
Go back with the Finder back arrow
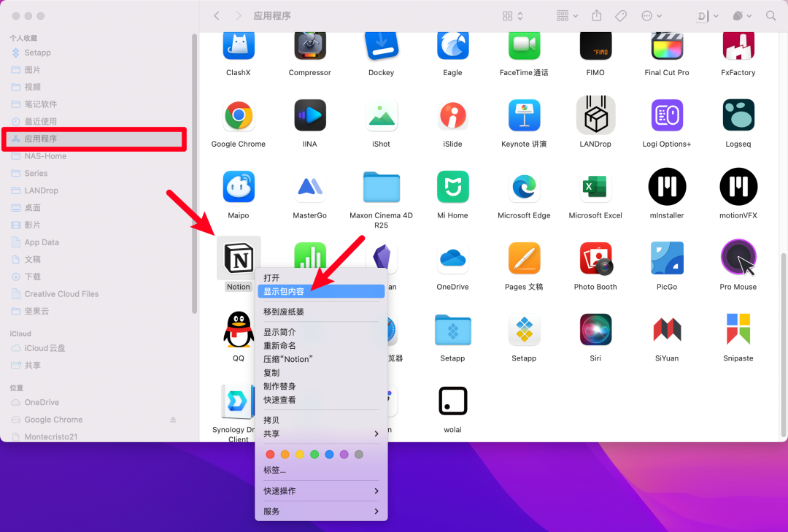point(217,16)
